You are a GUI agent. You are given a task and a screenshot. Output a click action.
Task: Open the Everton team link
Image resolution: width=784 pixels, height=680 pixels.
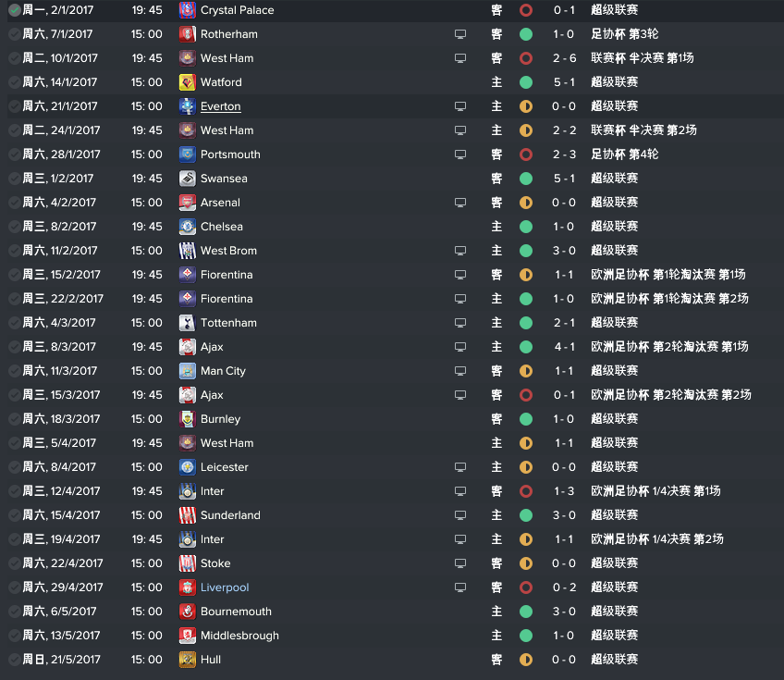click(220, 106)
